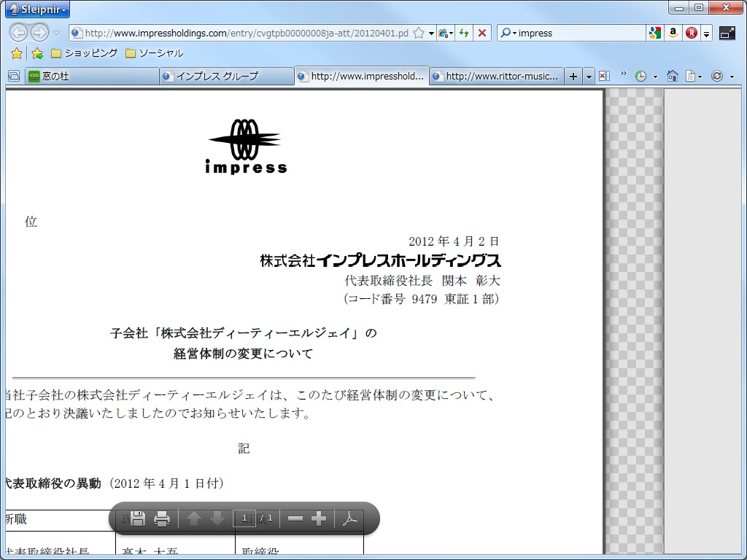Save the PDF document

click(x=137, y=518)
